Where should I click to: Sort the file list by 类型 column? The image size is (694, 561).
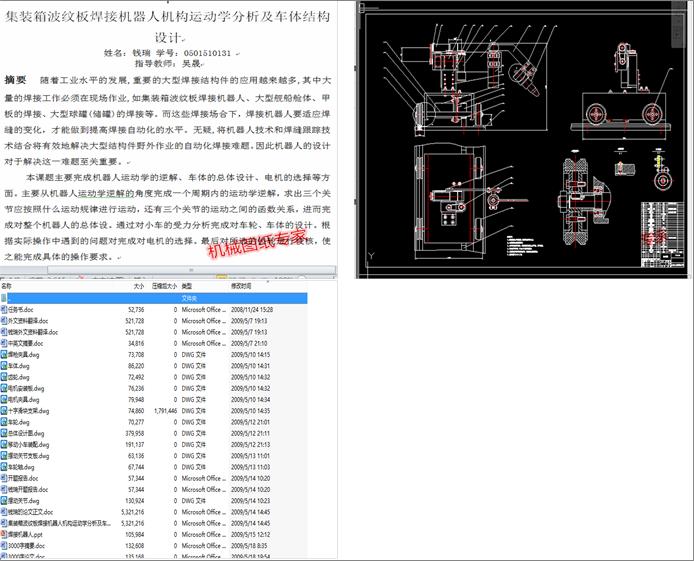[x=187, y=286]
